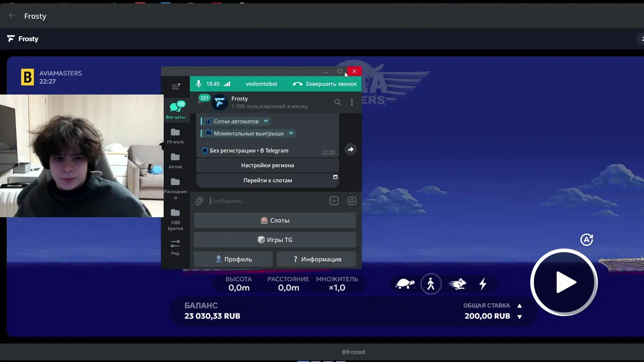Go back using the top-left arrow

12,16
